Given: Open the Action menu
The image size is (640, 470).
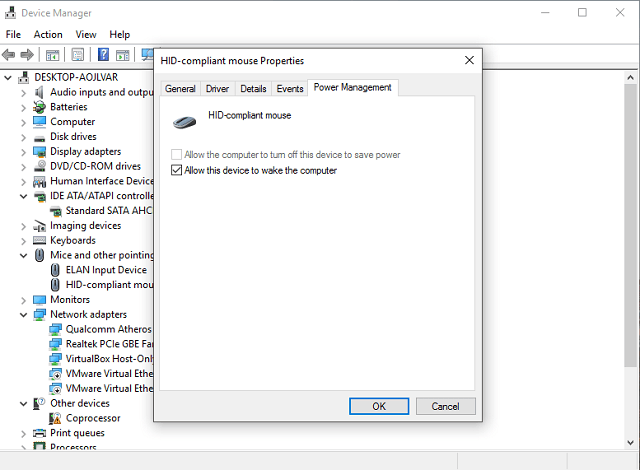Looking at the screenshot, I should (x=48, y=35).
